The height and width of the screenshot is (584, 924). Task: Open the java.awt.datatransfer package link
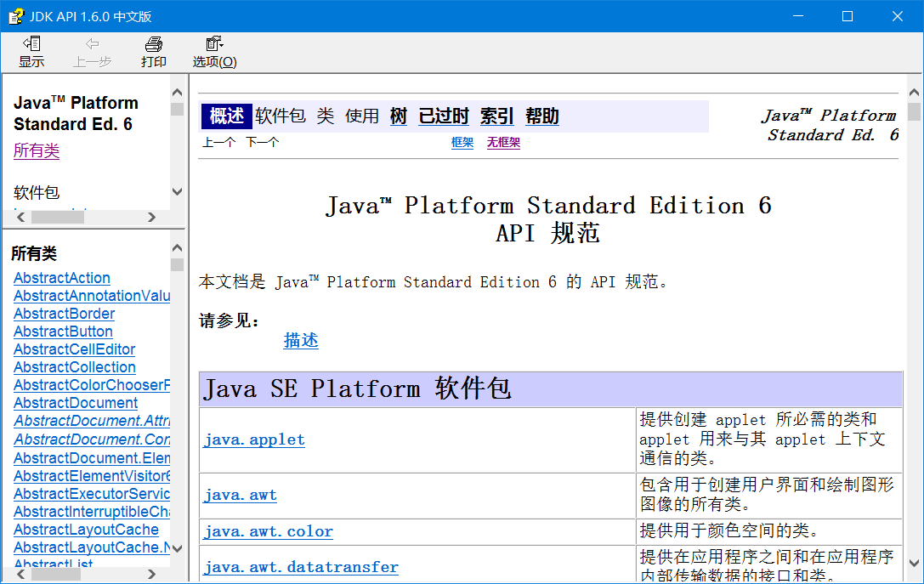tap(301, 567)
